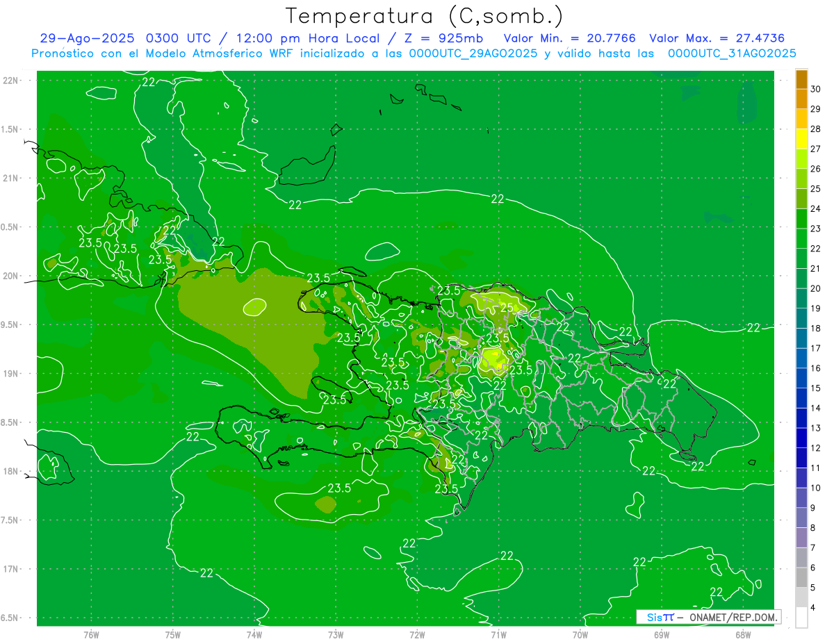Click the title "Temperatura (C,somb.)"
This screenshot has height=644, width=834.
(425, 16)
